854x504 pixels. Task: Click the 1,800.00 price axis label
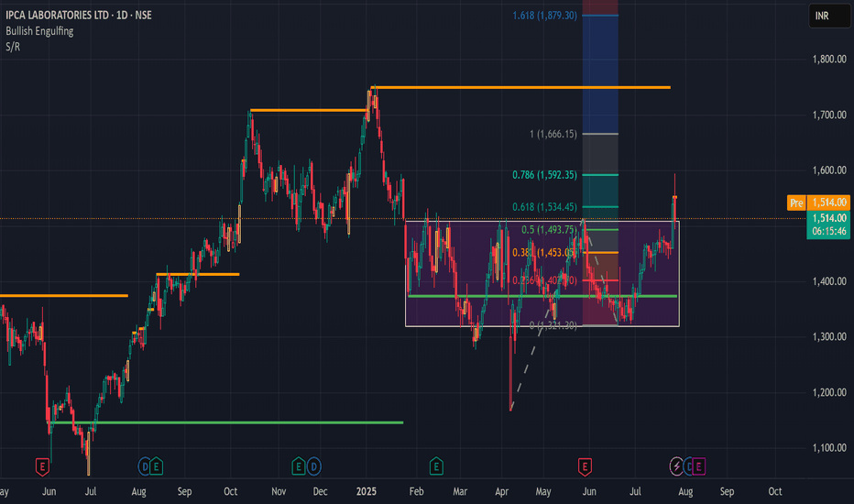829,59
